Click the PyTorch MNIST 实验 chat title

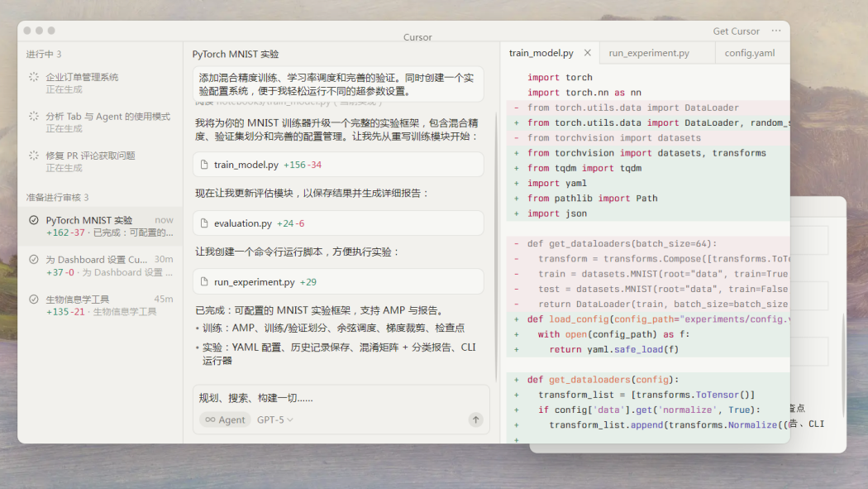[236, 54]
